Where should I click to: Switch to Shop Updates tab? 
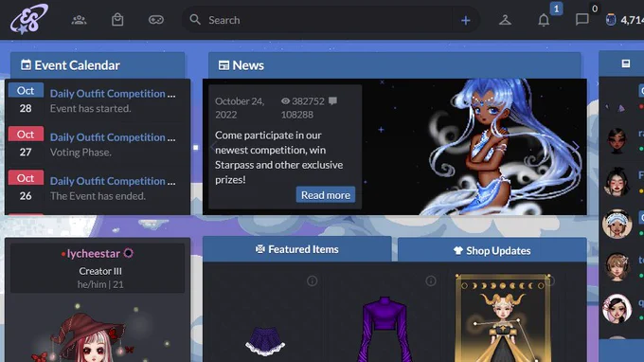point(492,250)
